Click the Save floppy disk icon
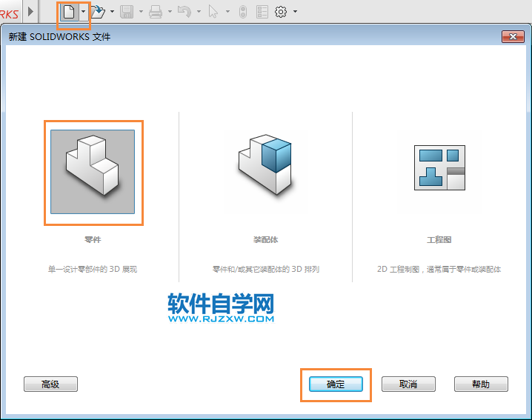This screenshot has height=420, width=532. click(127, 12)
